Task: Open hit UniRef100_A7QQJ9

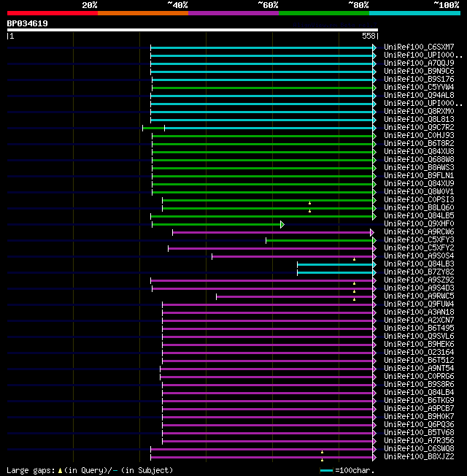Action: point(419,63)
